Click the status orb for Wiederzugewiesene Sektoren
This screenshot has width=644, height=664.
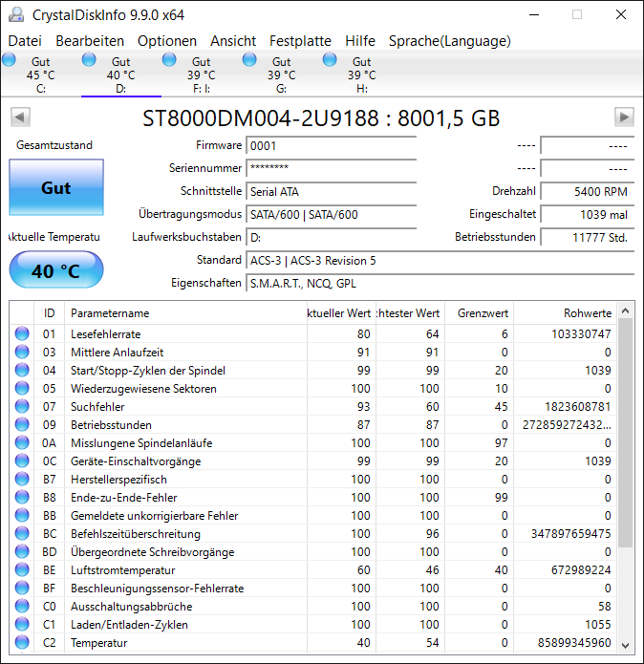point(22,388)
